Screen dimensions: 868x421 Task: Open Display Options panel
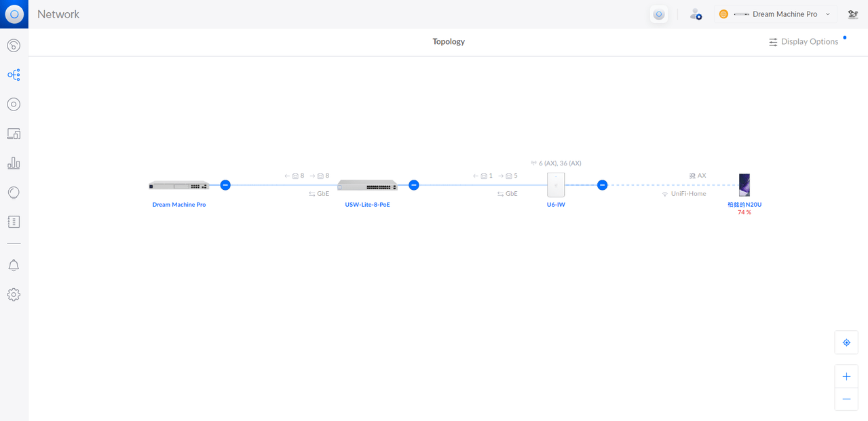(x=804, y=41)
